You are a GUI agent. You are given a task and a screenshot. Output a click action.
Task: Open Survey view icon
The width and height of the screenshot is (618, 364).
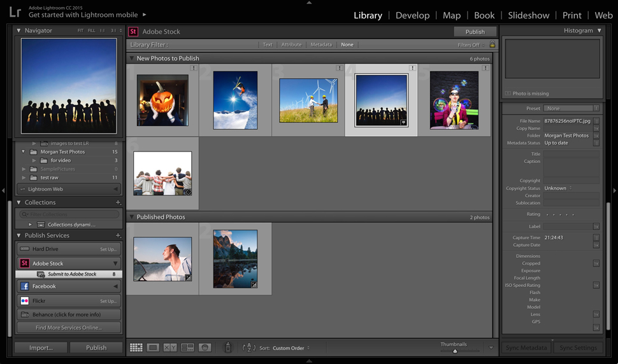click(187, 347)
